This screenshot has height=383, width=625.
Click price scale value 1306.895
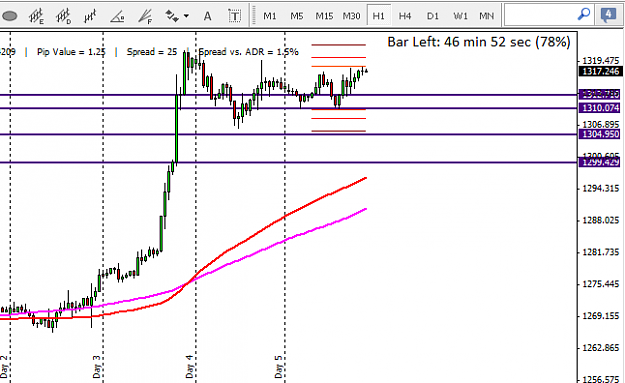tap(601, 125)
